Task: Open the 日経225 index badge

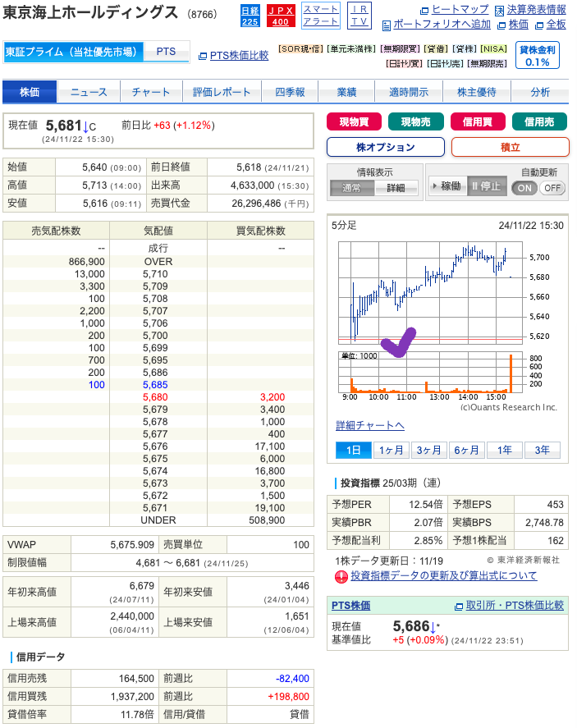Action: (250, 16)
